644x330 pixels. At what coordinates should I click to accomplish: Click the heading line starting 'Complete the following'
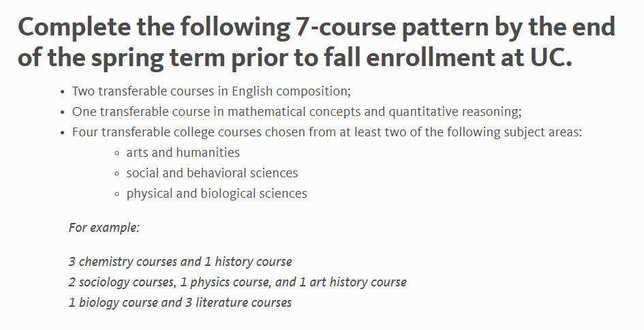pos(316,27)
